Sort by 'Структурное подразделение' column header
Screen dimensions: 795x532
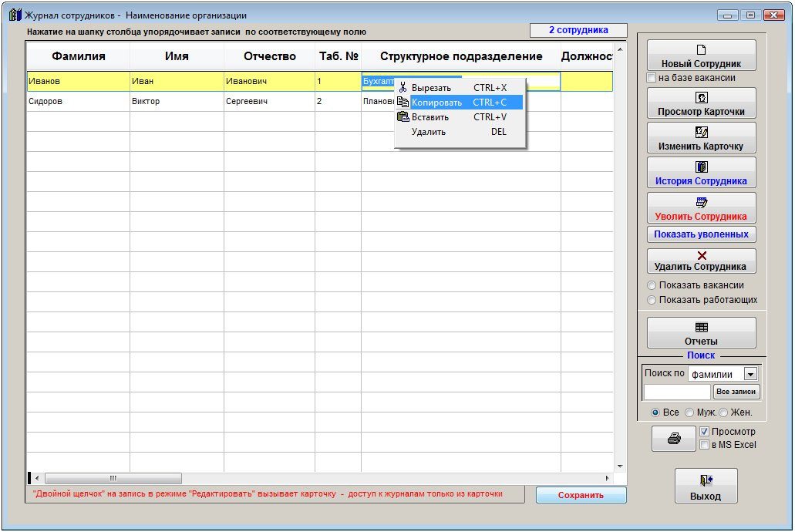[461, 56]
